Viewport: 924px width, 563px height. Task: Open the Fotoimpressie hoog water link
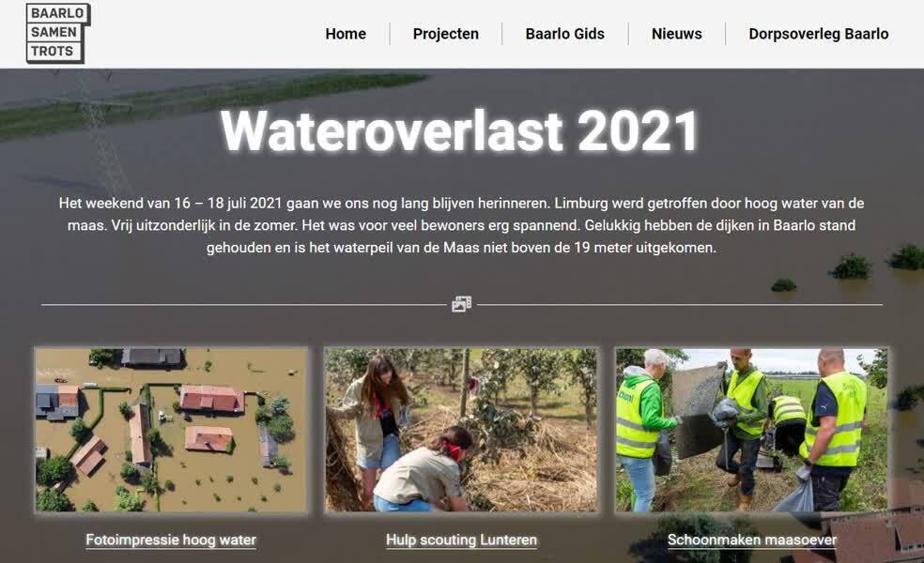[x=171, y=540]
